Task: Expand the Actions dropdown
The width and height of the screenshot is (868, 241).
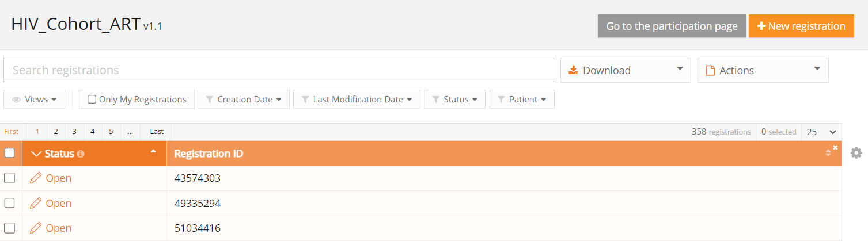Action: tap(763, 70)
